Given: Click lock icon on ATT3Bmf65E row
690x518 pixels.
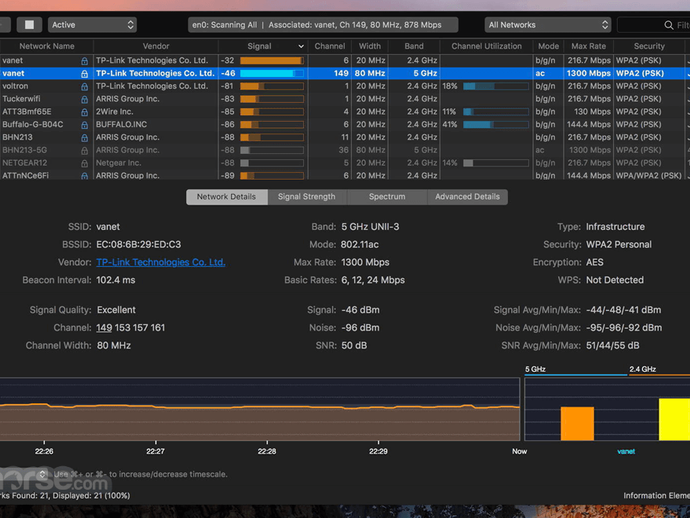Looking at the screenshot, I should [x=84, y=112].
